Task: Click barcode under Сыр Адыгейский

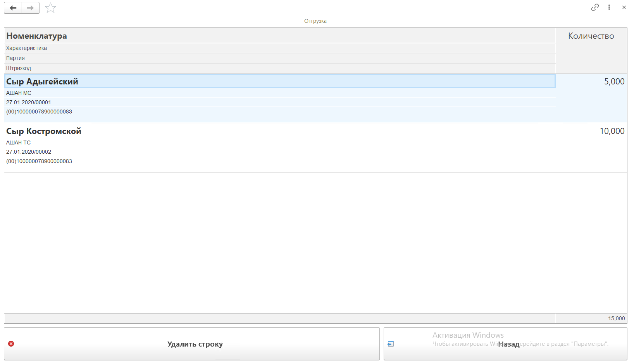Action: pos(39,112)
